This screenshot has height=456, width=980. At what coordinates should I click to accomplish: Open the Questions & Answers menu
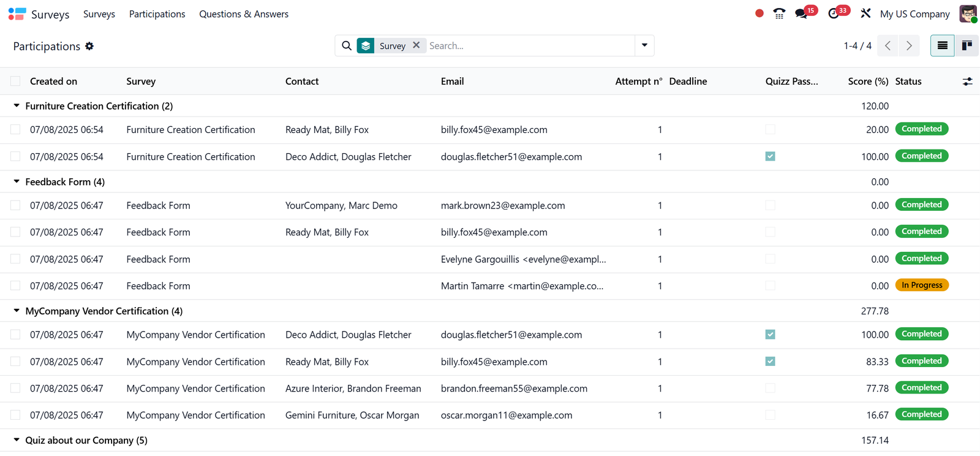point(244,13)
